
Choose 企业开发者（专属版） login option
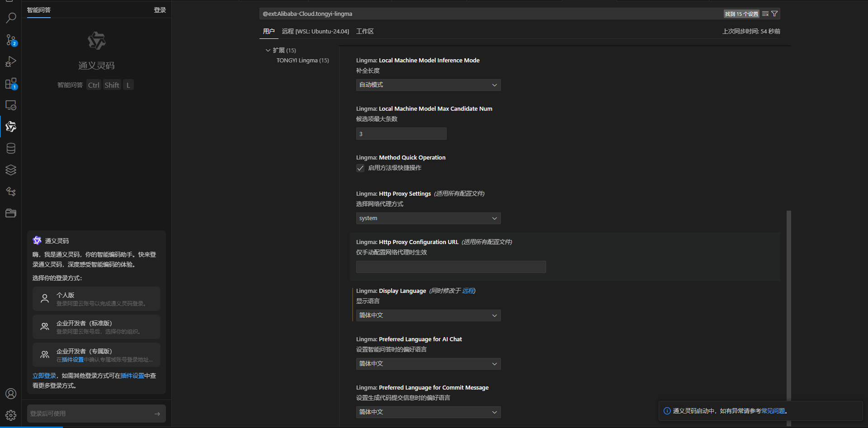tap(96, 355)
